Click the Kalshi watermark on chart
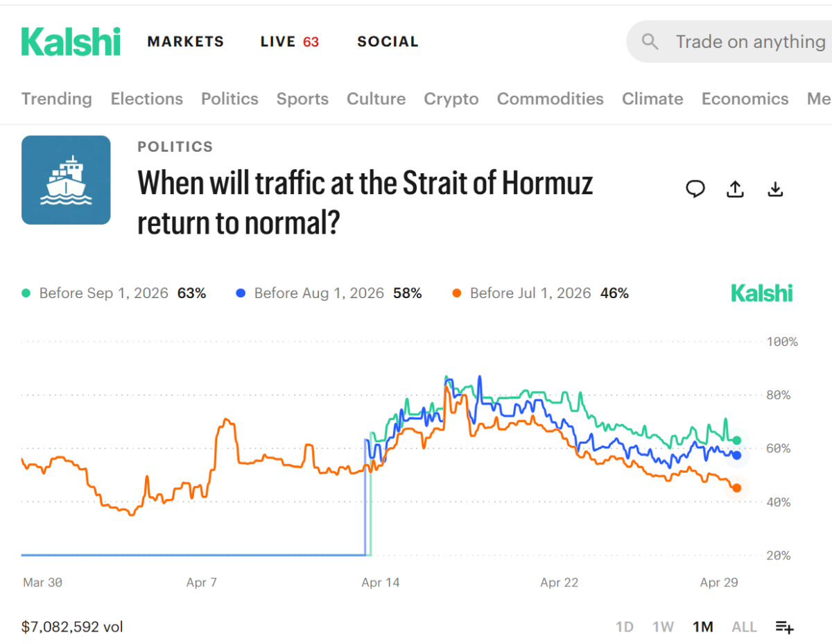 point(761,293)
